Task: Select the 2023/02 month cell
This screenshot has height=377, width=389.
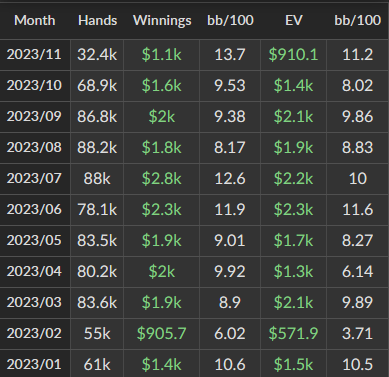Action: tap(34, 334)
